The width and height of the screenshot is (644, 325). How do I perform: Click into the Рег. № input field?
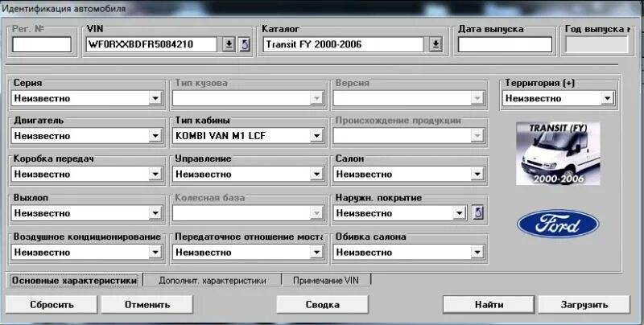pos(42,44)
